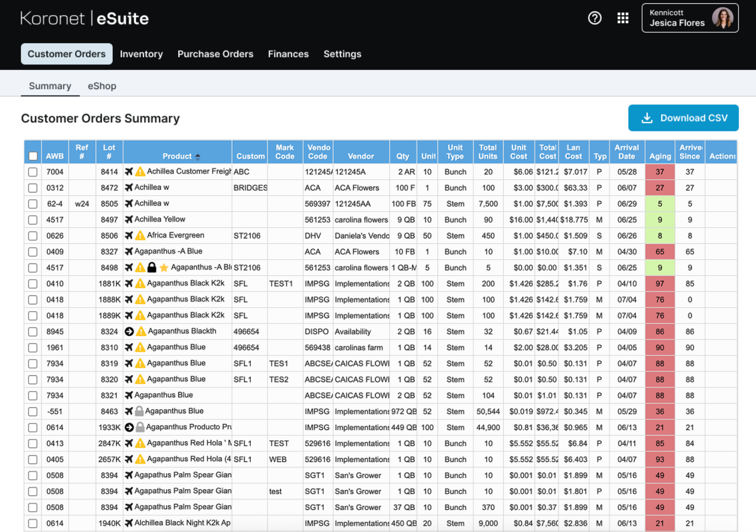The height and width of the screenshot is (532, 756).
Task: Click the warning triangle beside Agapanthus Red Hola
Action: tap(141, 443)
